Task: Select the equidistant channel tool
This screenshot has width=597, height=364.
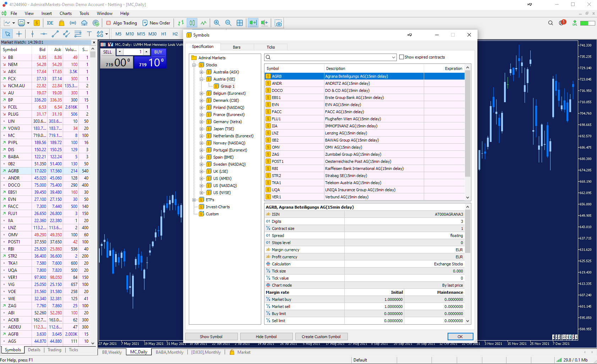Action: click(x=66, y=34)
